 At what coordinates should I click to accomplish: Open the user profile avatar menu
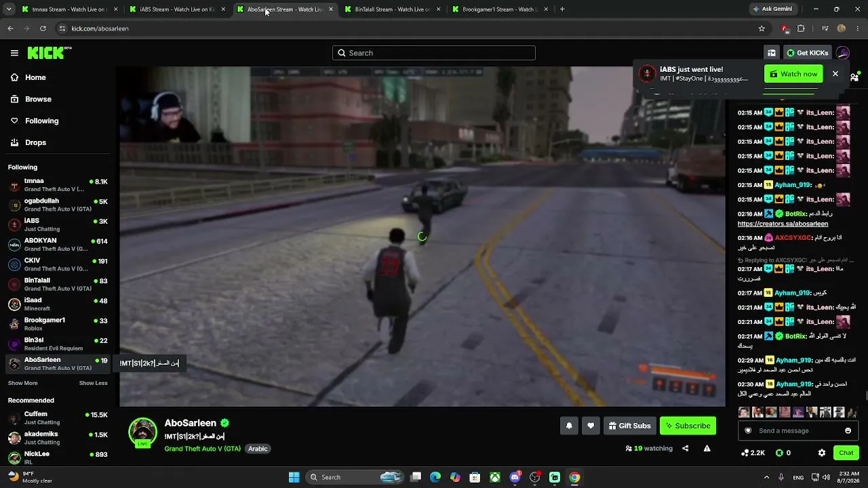click(x=843, y=53)
